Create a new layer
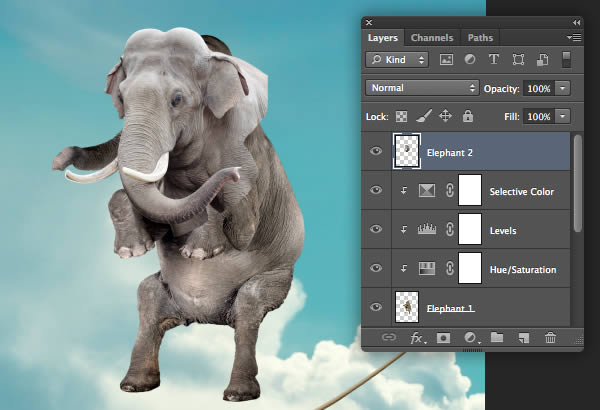The width and height of the screenshot is (600, 410). point(524,338)
